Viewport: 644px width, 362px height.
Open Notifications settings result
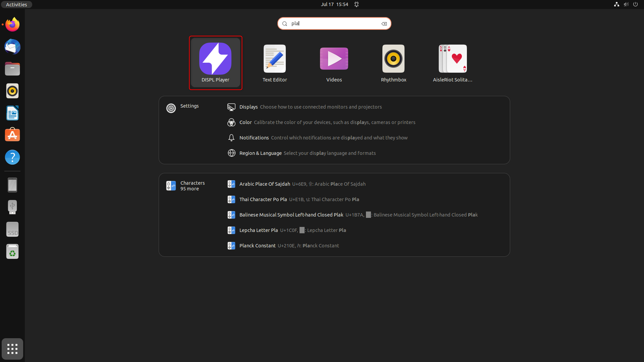point(254,138)
